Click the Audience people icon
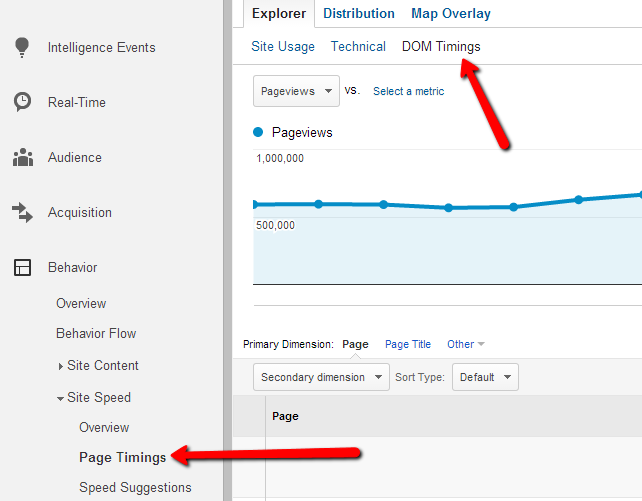The image size is (642, 501). tap(23, 157)
